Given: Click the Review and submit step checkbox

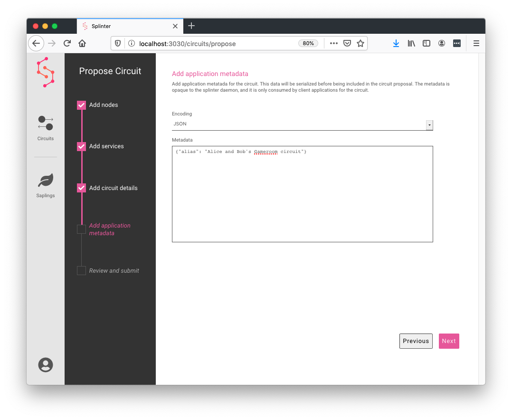Looking at the screenshot, I should [x=81, y=271].
